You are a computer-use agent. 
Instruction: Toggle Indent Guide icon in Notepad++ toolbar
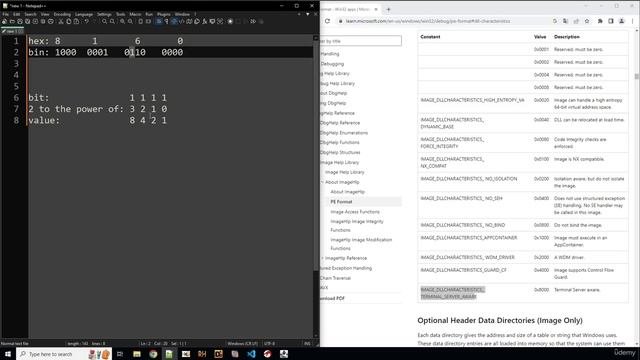click(174, 22)
